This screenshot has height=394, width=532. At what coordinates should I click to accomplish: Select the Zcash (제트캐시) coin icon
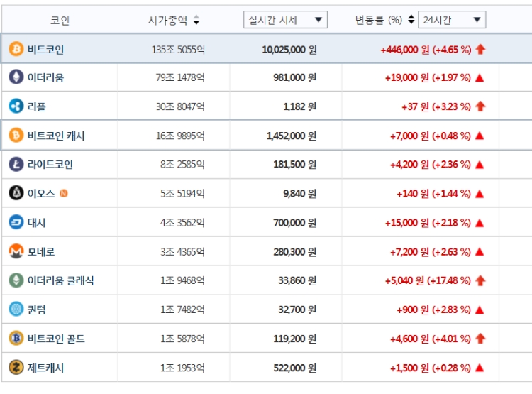coord(16,368)
